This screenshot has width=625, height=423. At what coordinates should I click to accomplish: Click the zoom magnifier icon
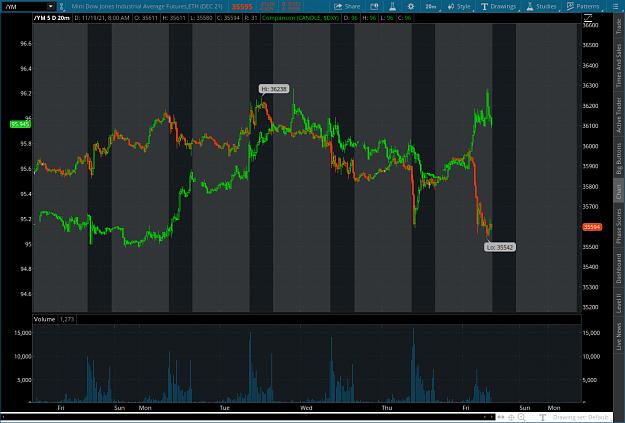pyautogui.click(x=521, y=417)
